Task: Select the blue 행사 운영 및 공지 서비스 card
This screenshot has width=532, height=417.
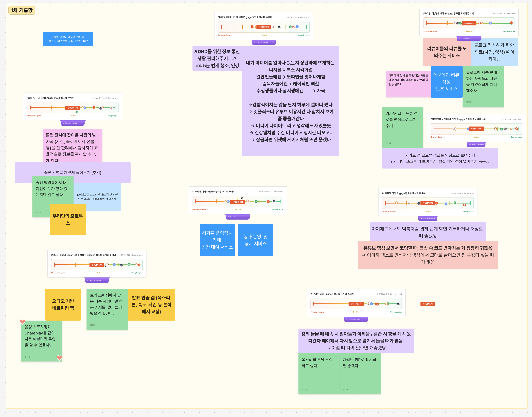Action: coord(255,240)
